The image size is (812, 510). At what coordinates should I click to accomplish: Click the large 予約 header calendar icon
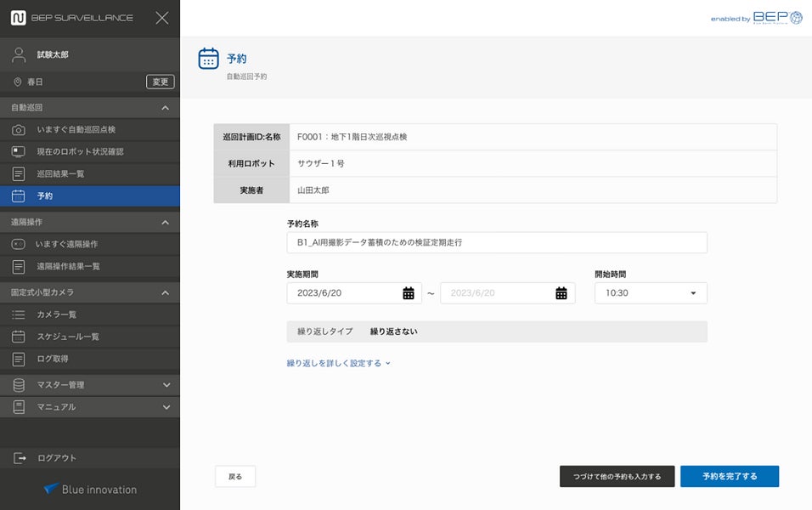[209, 59]
